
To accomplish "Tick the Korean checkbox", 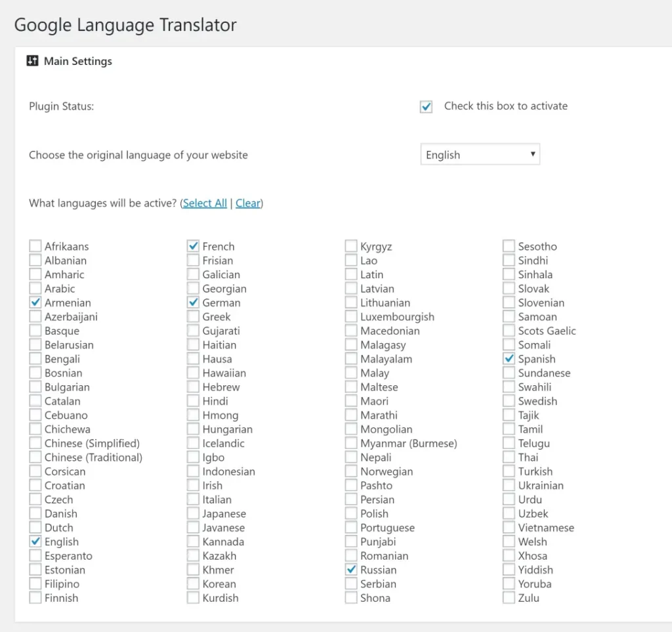I will pyautogui.click(x=194, y=583).
